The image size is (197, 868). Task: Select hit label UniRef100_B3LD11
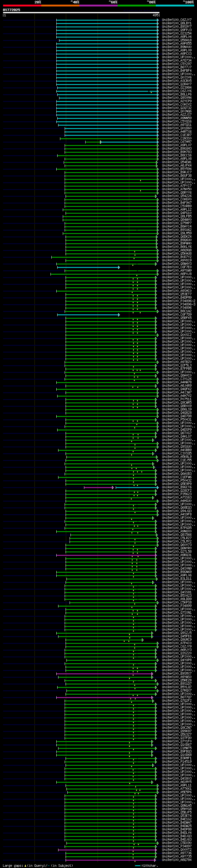(177, 579)
